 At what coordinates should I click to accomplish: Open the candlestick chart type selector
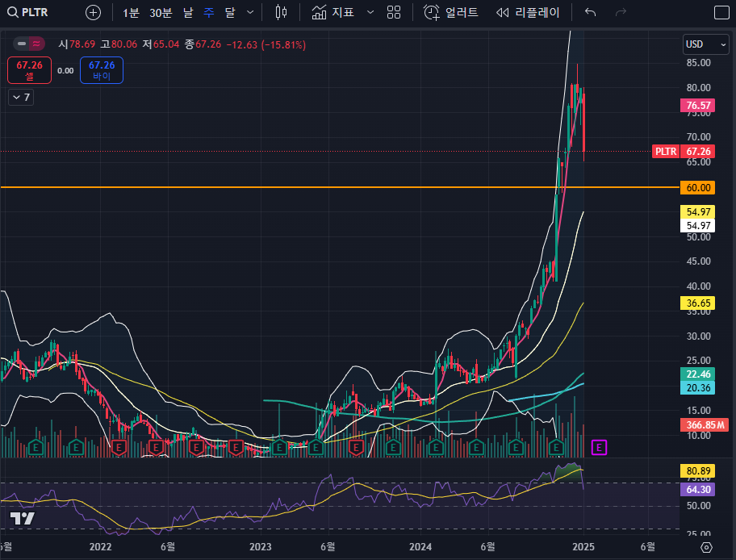pos(281,12)
